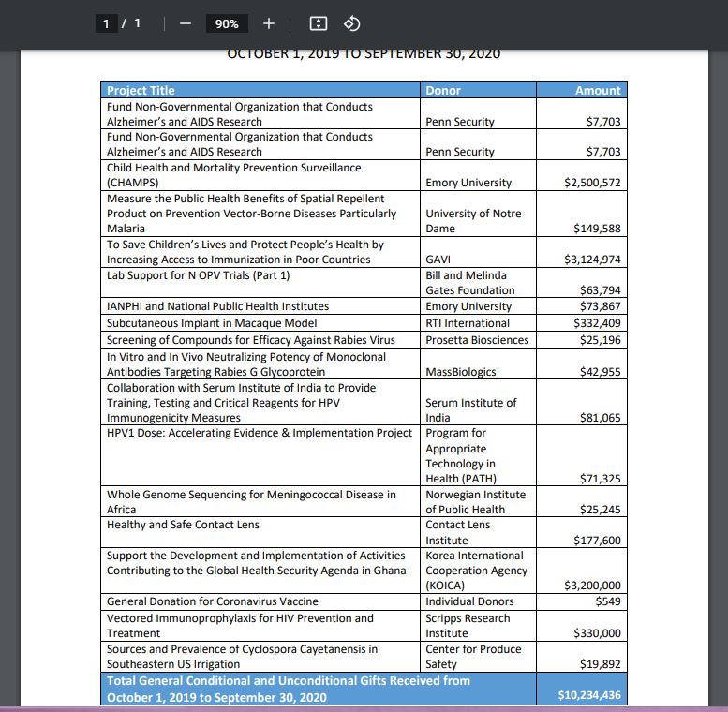Select the $549 amount
This screenshot has height=712, width=728.
pyautogui.click(x=608, y=601)
